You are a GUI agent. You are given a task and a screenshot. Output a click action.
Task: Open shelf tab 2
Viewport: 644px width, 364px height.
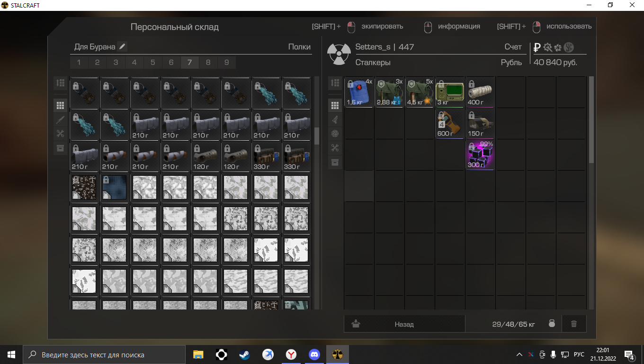[97, 63]
